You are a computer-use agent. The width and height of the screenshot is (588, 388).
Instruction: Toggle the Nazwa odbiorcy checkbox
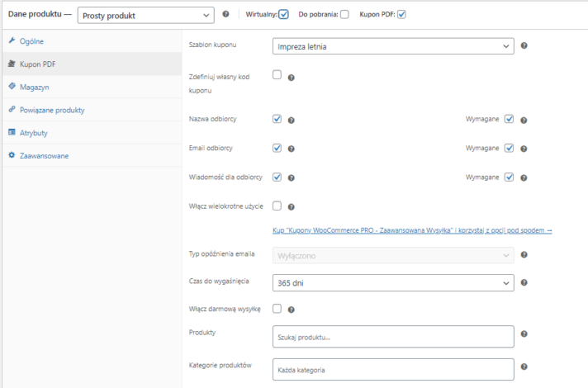(277, 119)
